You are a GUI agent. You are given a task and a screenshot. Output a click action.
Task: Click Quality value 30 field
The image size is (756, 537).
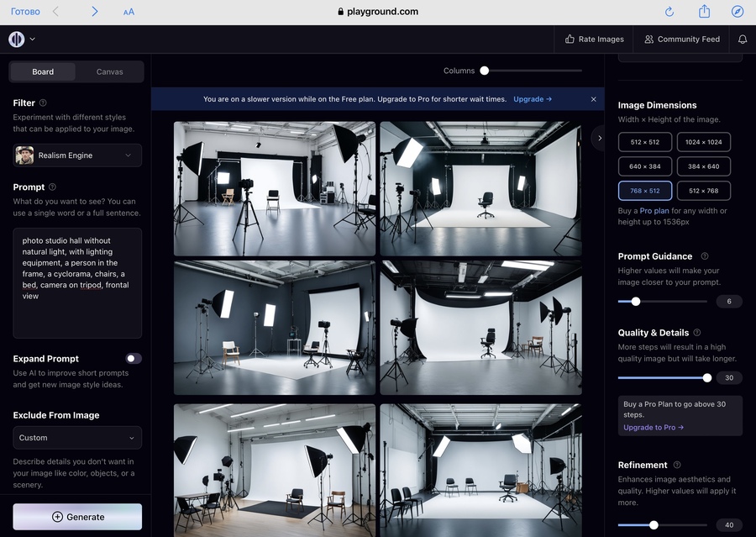pyautogui.click(x=729, y=378)
